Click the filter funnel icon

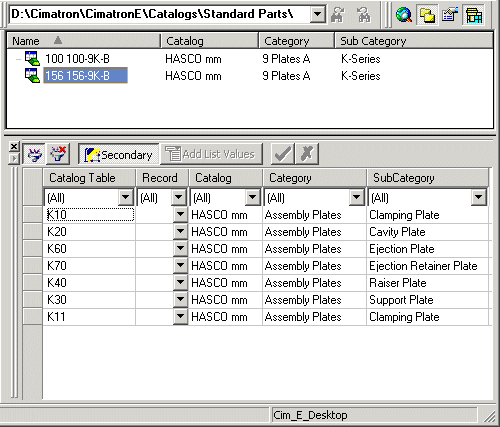tap(34, 154)
